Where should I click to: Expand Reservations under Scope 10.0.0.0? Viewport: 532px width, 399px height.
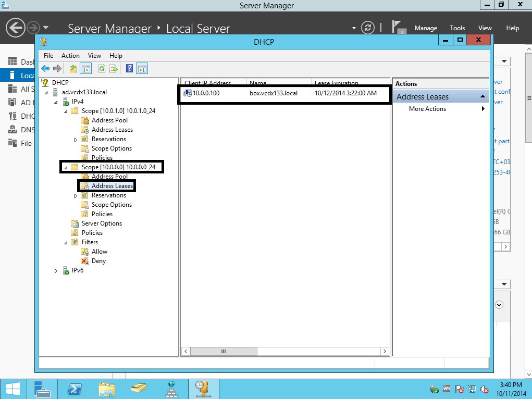click(76, 196)
